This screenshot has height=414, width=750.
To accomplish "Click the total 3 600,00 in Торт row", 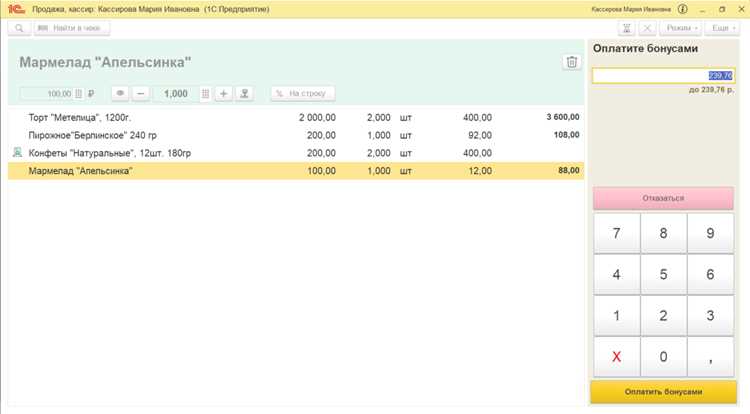I will [563, 117].
